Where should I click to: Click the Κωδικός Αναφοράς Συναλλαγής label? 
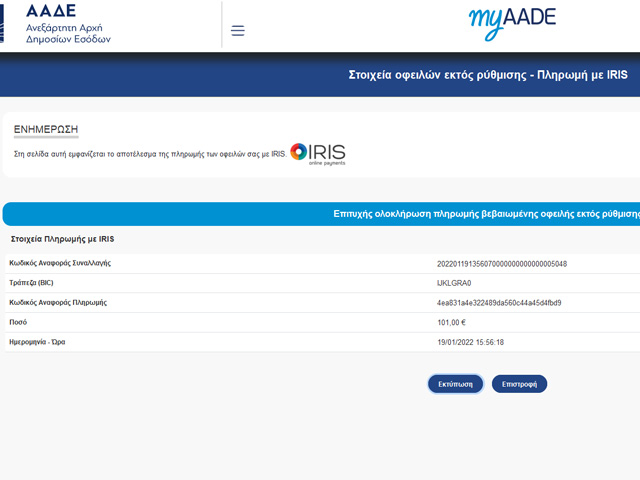pos(60,264)
